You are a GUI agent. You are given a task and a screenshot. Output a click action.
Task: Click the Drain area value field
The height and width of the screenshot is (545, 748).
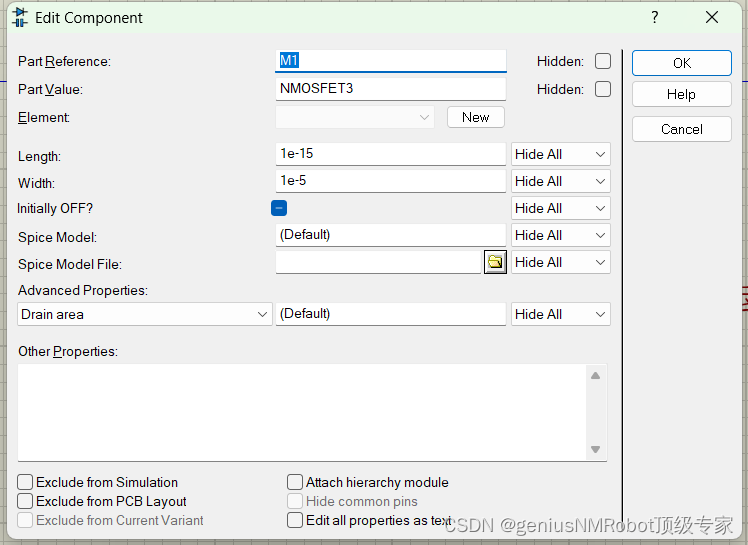point(391,314)
